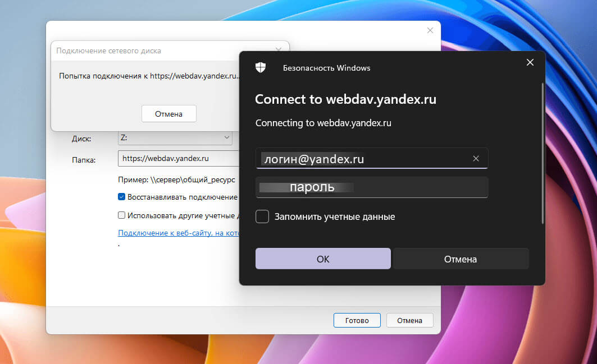Click the Папка: label
Screen dimensions: 597x364
click(x=84, y=160)
